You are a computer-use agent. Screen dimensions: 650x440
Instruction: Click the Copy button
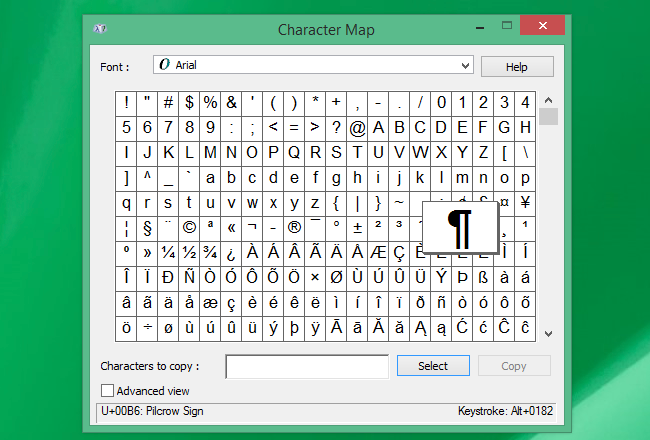pyautogui.click(x=513, y=366)
